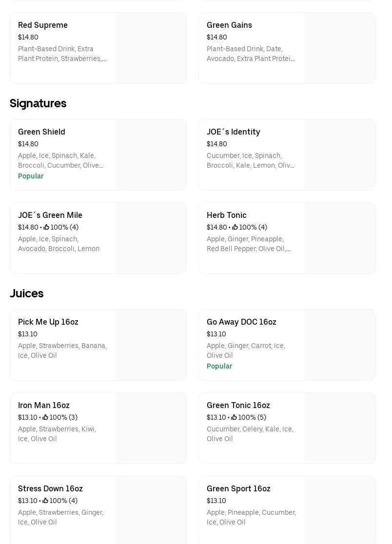The image size is (392, 544).
Task: Open the Green Gains item
Action: click(x=229, y=25)
